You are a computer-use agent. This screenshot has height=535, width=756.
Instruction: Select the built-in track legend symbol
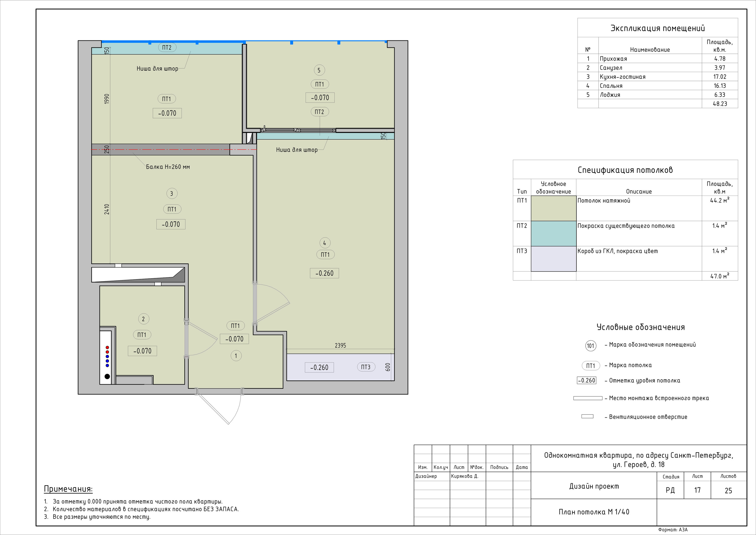[587, 398]
